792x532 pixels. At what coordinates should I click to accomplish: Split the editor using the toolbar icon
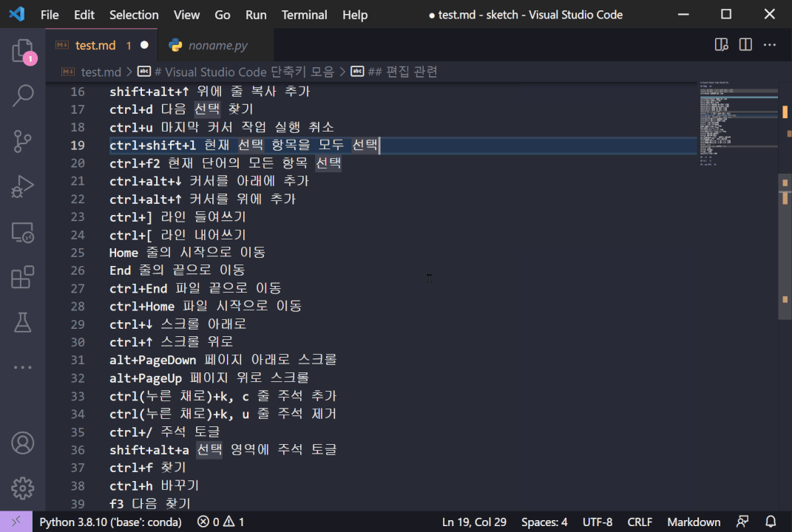click(x=745, y=44)
